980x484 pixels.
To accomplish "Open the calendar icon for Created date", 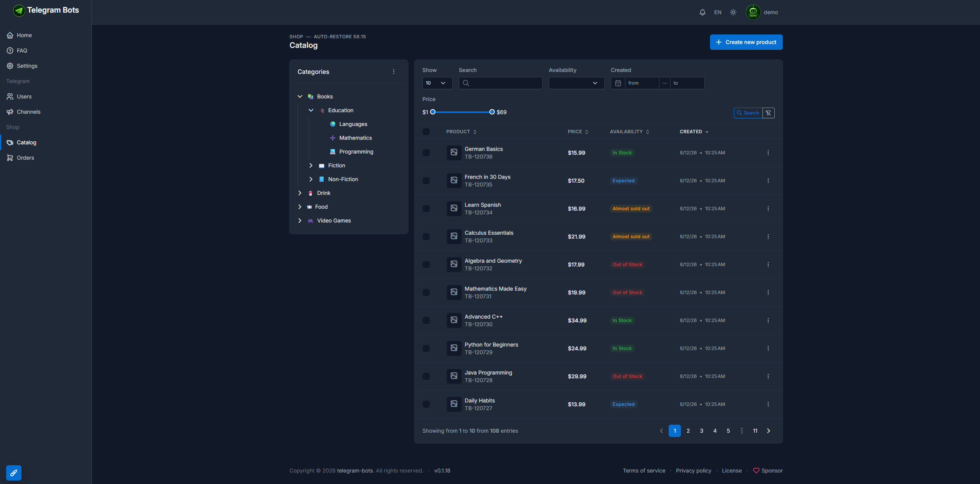I will tap(618, 83).
